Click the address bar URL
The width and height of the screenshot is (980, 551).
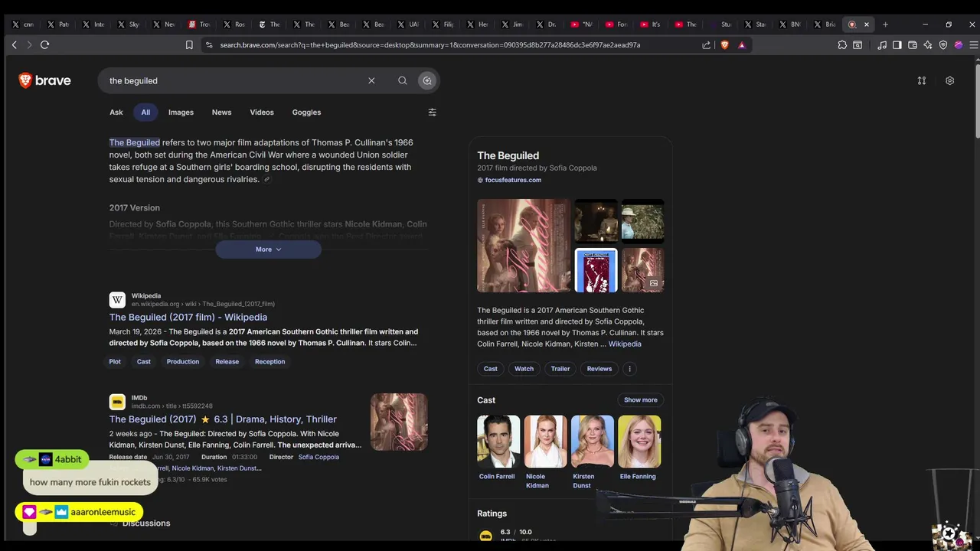tap(430, 45)
